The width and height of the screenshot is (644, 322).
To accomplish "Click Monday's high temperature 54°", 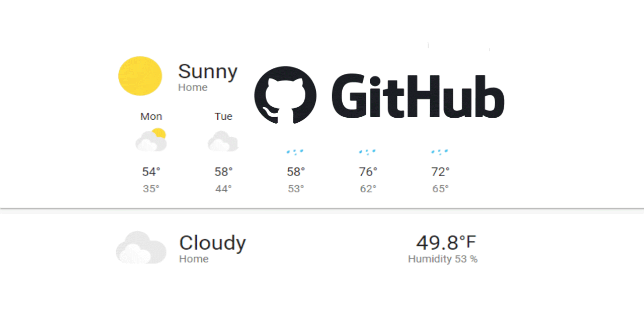I will (151, 172).
